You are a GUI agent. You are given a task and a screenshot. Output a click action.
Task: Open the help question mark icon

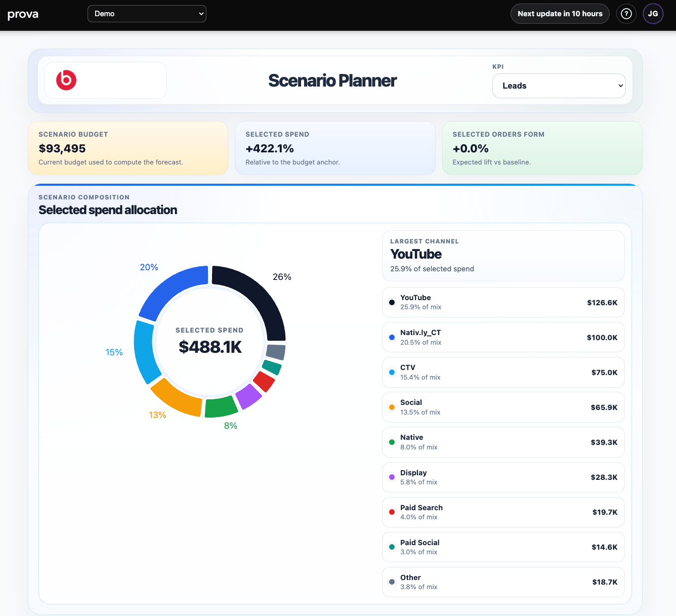pos(626,14)
